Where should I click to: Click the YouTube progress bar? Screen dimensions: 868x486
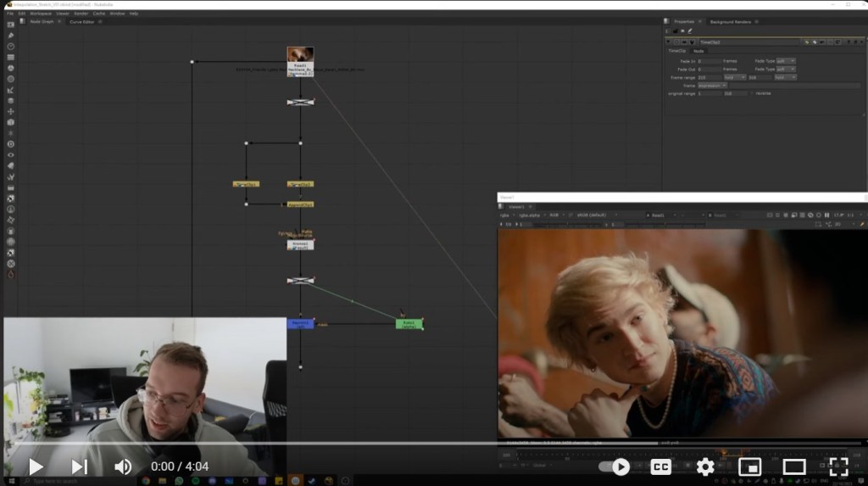pyautogui.click(x=438, y=444)
